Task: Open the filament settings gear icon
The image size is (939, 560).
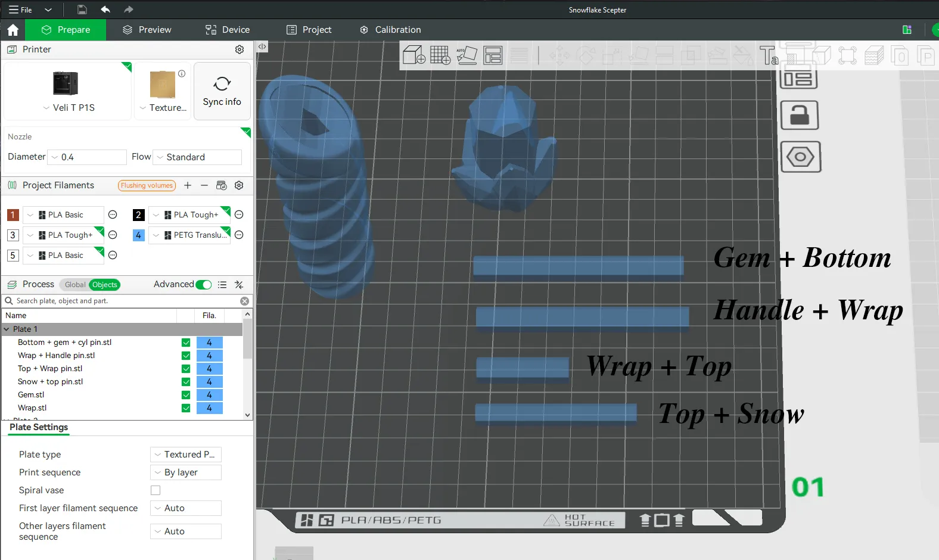Action: (239, 185)
